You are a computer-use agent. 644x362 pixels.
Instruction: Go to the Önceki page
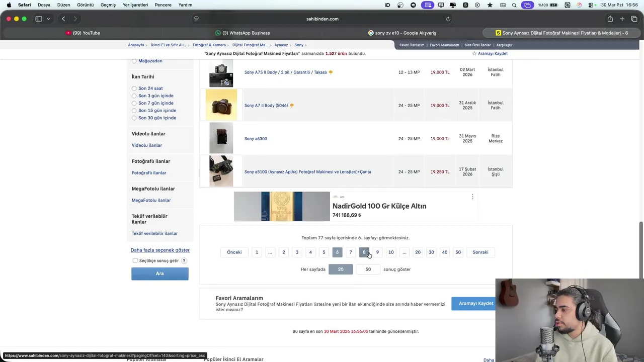[x=234, y=252]
